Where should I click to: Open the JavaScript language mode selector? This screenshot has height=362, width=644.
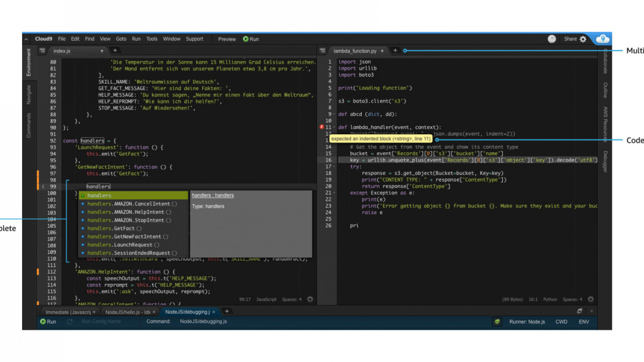(x=266, y=300)
